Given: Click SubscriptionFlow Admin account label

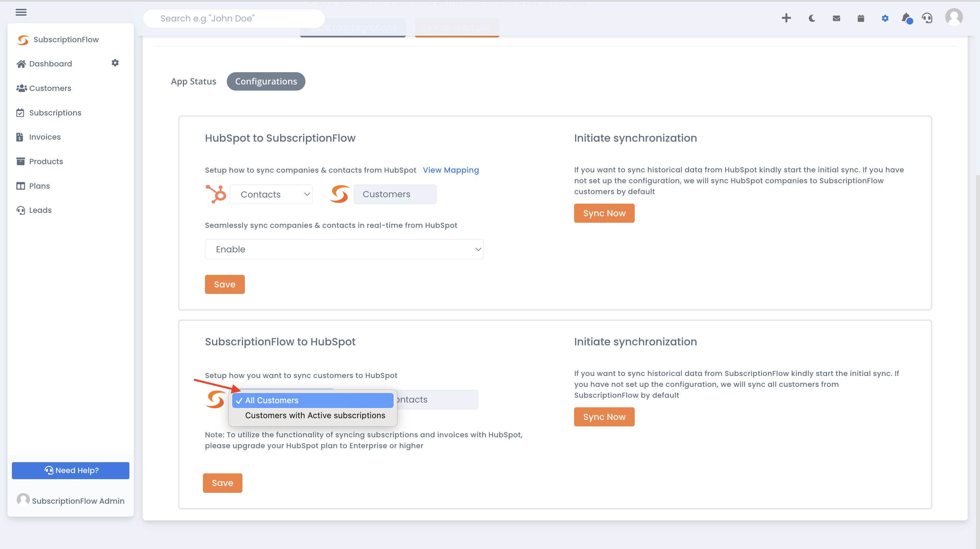Looking at the screenshot, I should (78, 501).
